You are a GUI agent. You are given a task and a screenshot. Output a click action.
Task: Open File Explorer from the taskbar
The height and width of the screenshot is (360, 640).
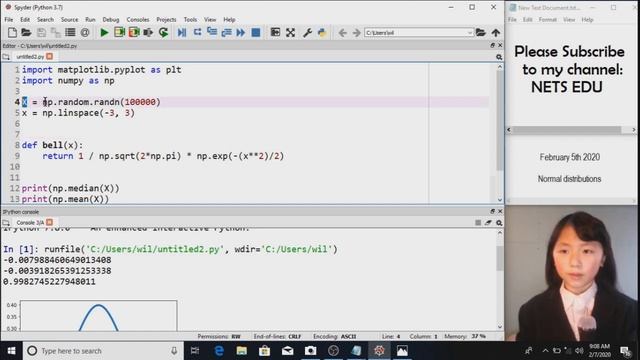tap(242, 351)
